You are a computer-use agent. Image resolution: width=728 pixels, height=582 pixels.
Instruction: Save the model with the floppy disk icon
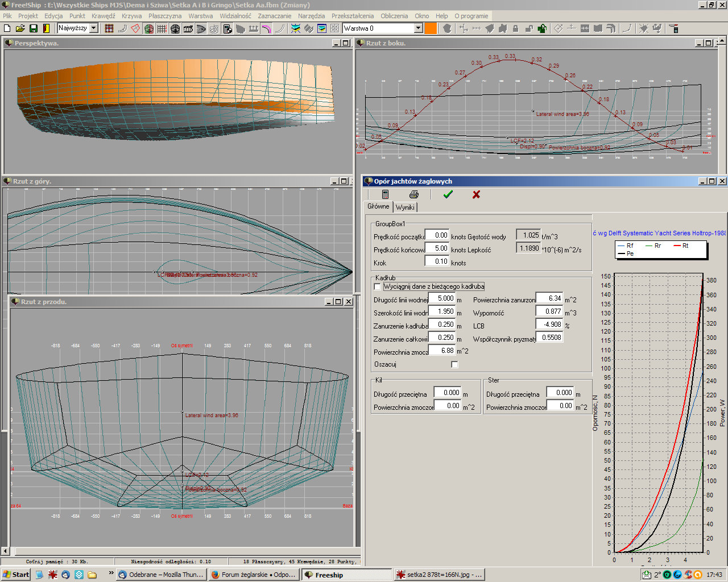(33, 28)
